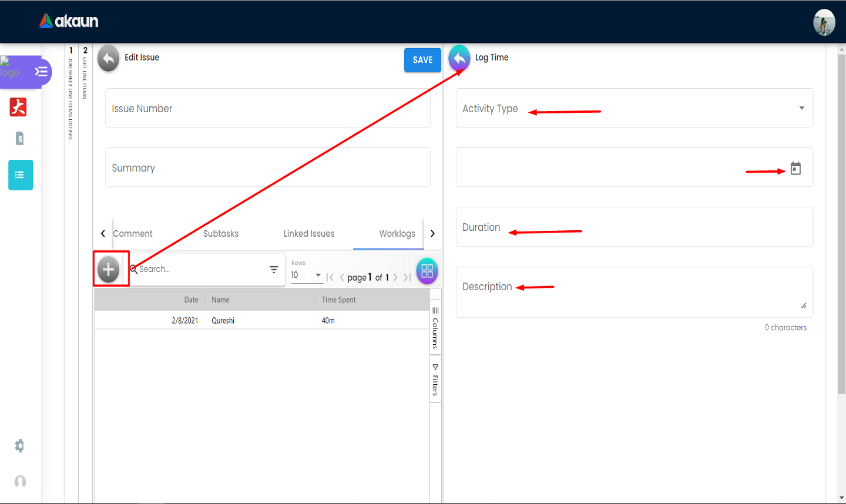Add a new worklog with plus button
Image resolution: width=846 pixels, height=504 pixels.
click(x=109, y=270)
